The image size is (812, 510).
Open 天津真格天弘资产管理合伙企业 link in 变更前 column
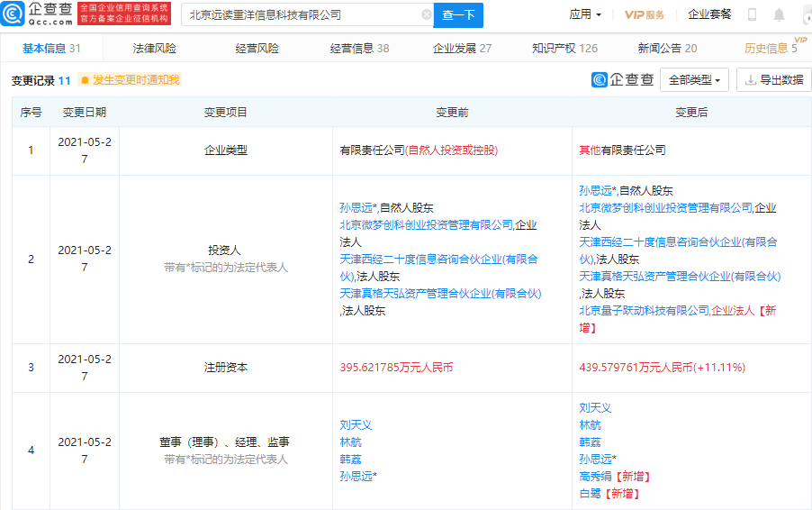tap(440, 294)
